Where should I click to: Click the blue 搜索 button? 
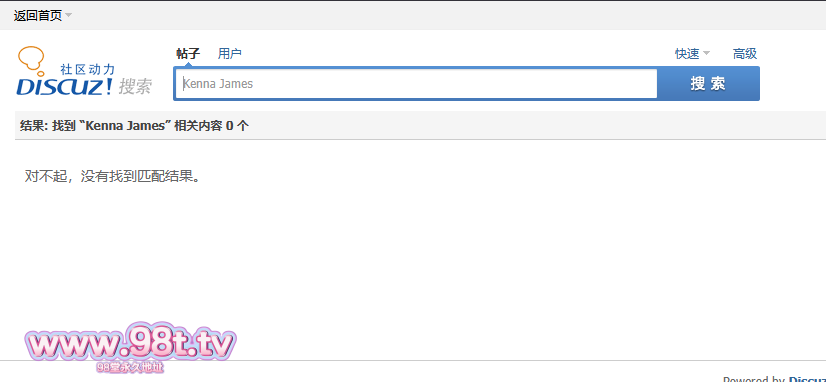pos(708,83)
